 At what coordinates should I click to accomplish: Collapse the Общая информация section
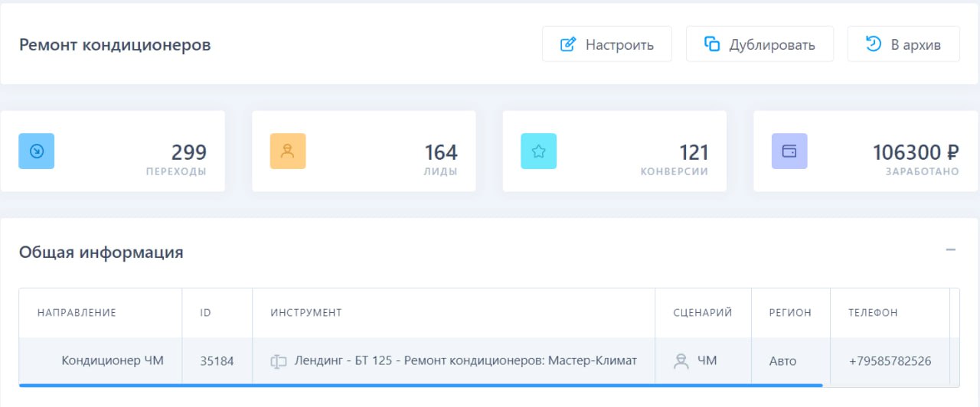tap(951, 250)
